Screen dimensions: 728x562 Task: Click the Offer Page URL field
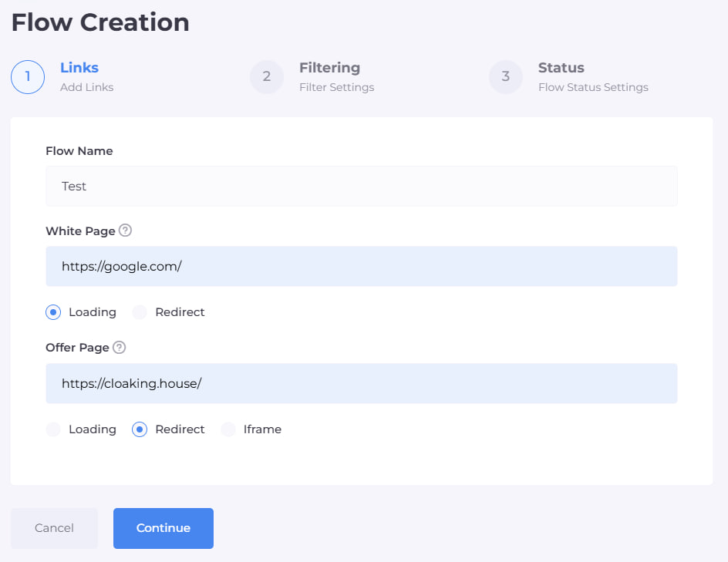tap(361, 384)
